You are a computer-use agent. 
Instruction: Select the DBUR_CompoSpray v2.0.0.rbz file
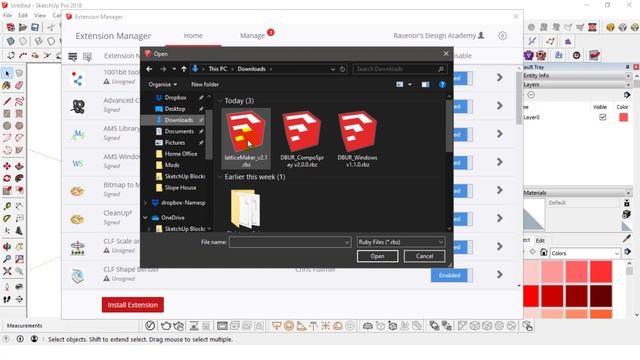point(302,139)
